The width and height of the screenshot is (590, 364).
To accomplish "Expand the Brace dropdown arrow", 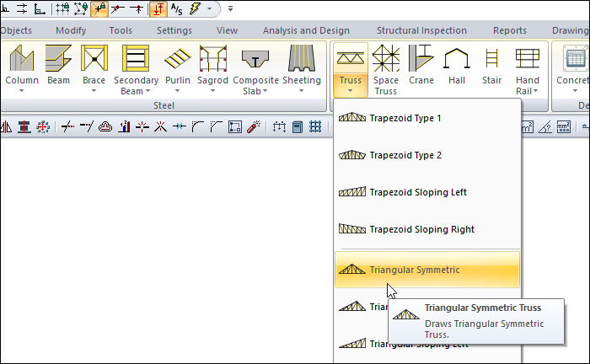I will tap(94, 91).
